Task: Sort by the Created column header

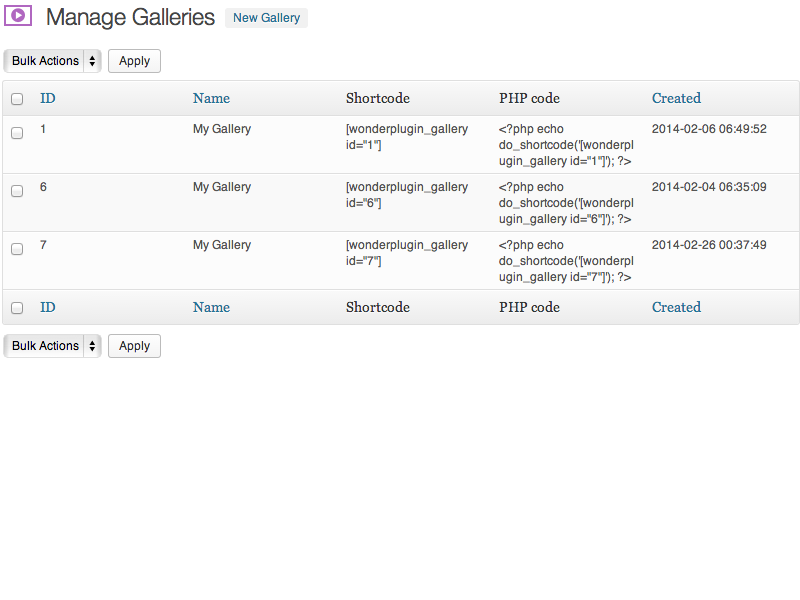Action: tap(676, 98)
